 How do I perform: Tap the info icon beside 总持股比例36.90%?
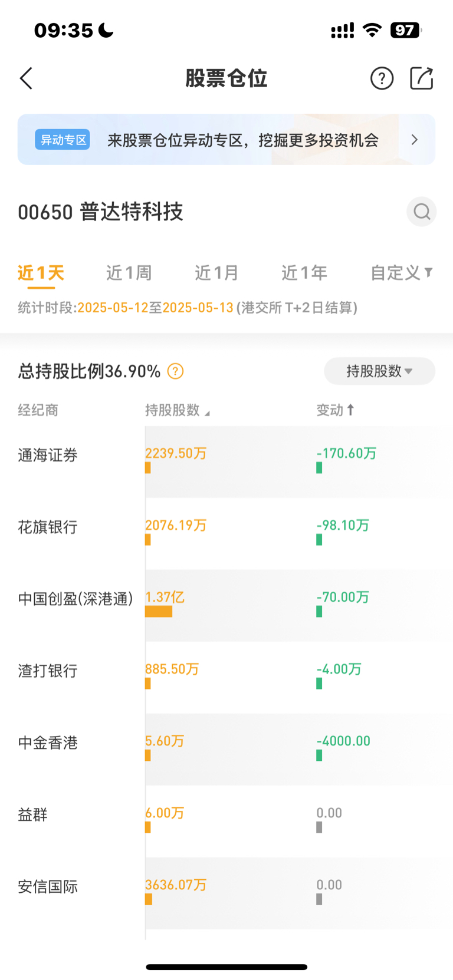pyautogui.click(x=175, y=371)
